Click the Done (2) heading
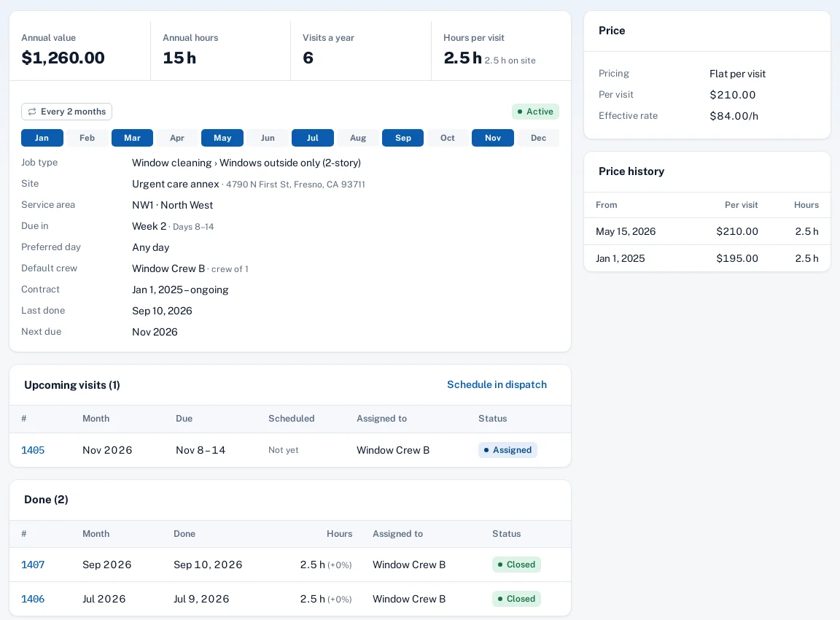The width and height of the screenshot is (840, 620). (x=46, y=500)
